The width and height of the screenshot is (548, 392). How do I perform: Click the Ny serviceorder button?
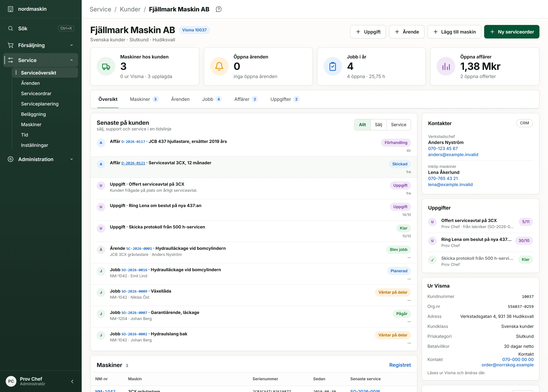click(x=511, y=32)
